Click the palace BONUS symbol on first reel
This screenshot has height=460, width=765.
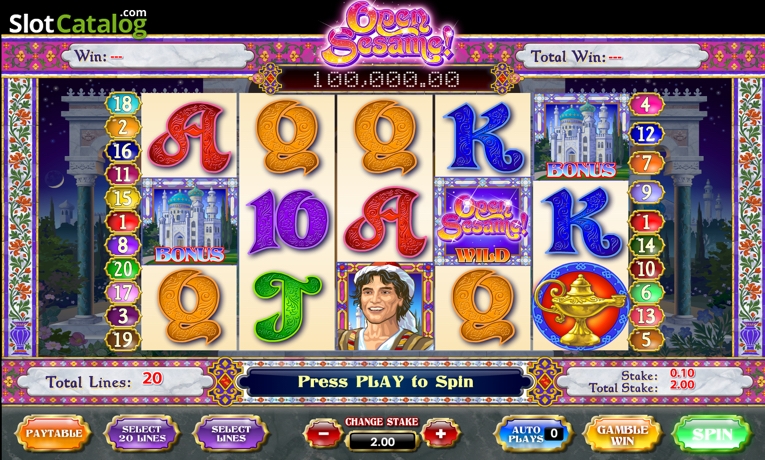(x=189, y=221)
